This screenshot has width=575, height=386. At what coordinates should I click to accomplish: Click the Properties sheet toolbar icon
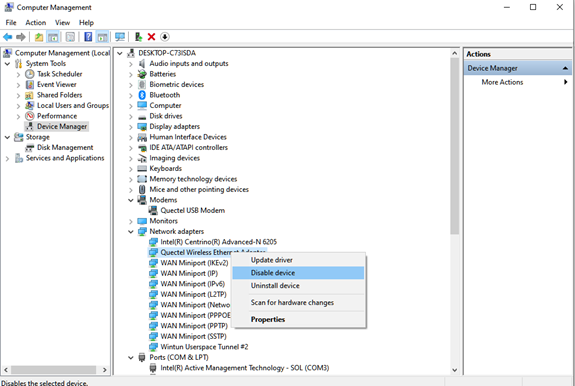[70, 37]
